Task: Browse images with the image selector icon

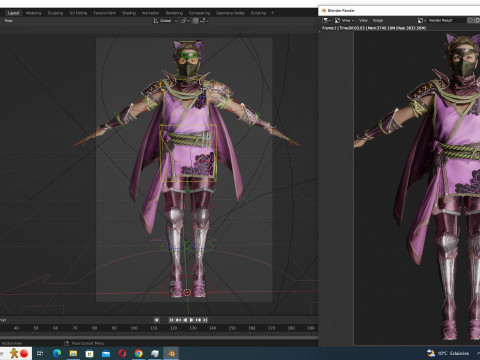Action: 422,21
